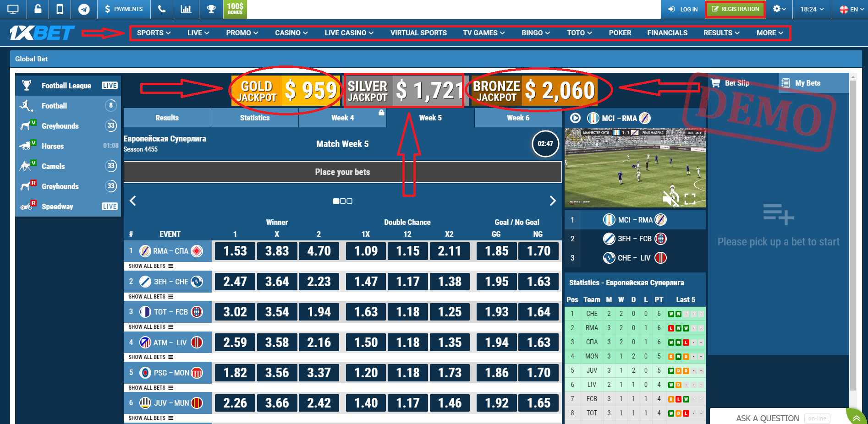Open the settings gear dropdown

pyautogui.click(x=779, y=9)
